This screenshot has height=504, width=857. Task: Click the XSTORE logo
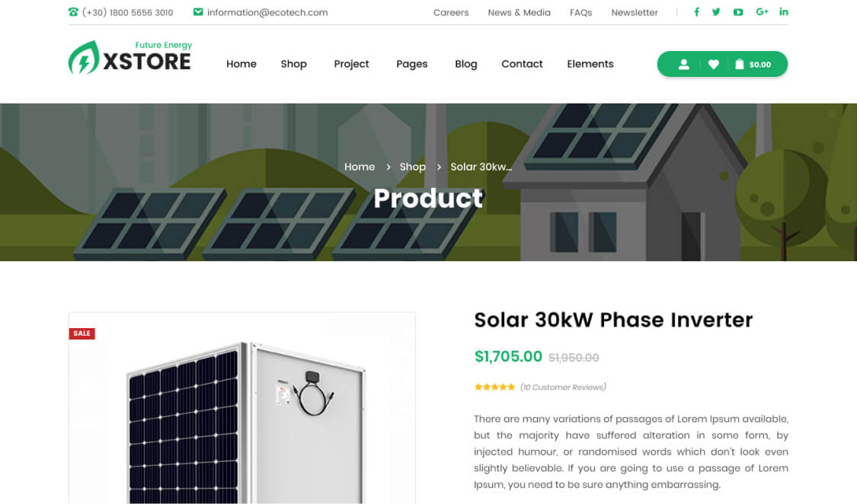130,58
